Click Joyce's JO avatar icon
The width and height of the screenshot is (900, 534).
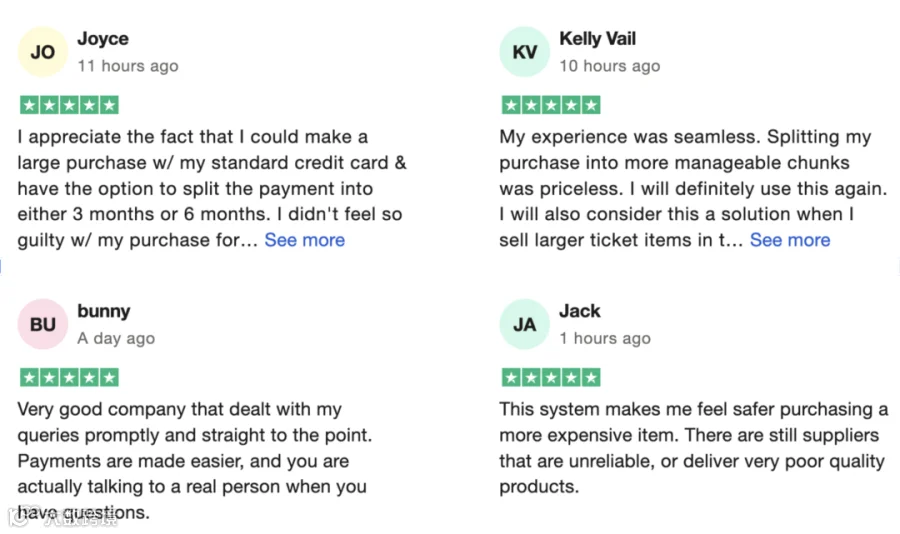coord(43,52)
